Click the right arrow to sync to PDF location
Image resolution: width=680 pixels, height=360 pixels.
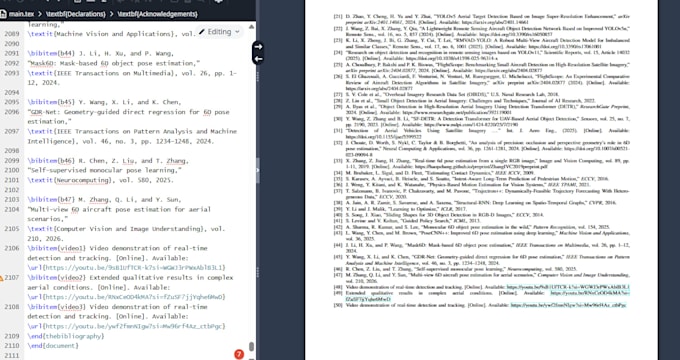pos(258,46)
